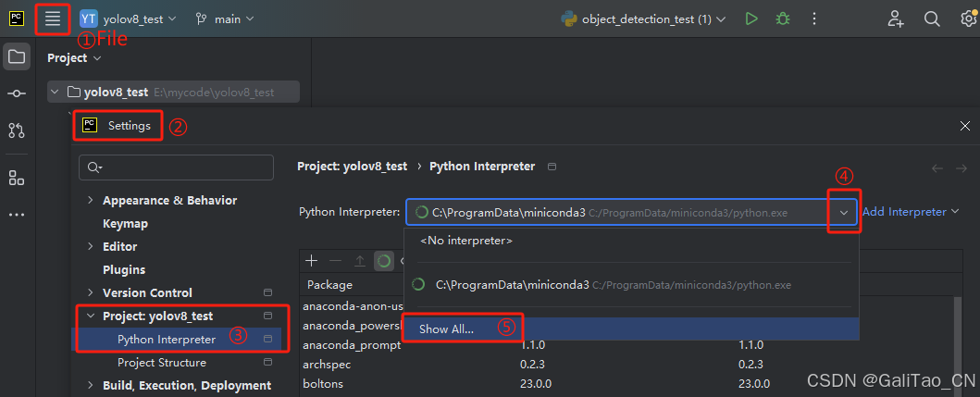Screen dimensions: 980x397
Task: Open the main git branch dropdown
Action: (x=225, y=19)
